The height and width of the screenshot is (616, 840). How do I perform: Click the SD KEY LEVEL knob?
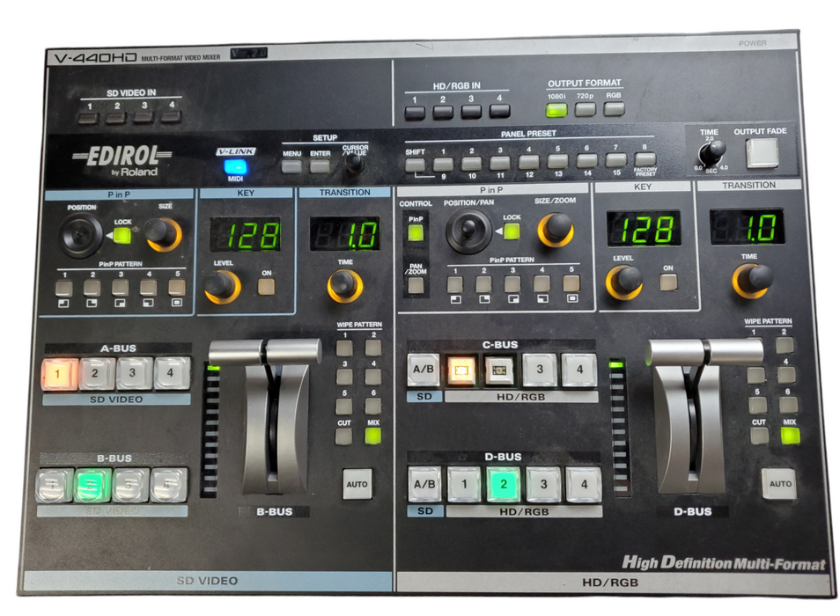coord(222,286)
